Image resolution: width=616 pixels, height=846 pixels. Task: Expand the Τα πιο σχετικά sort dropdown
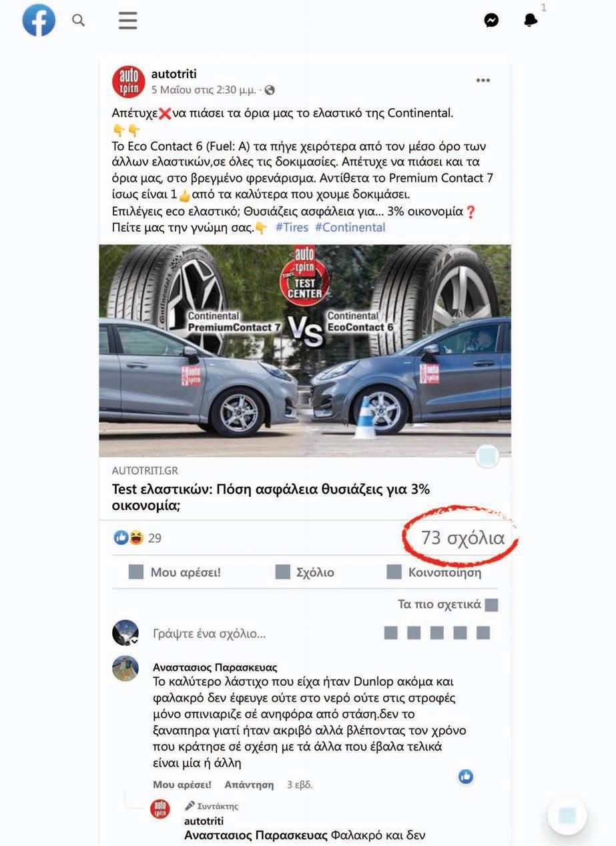coord(448,605)
